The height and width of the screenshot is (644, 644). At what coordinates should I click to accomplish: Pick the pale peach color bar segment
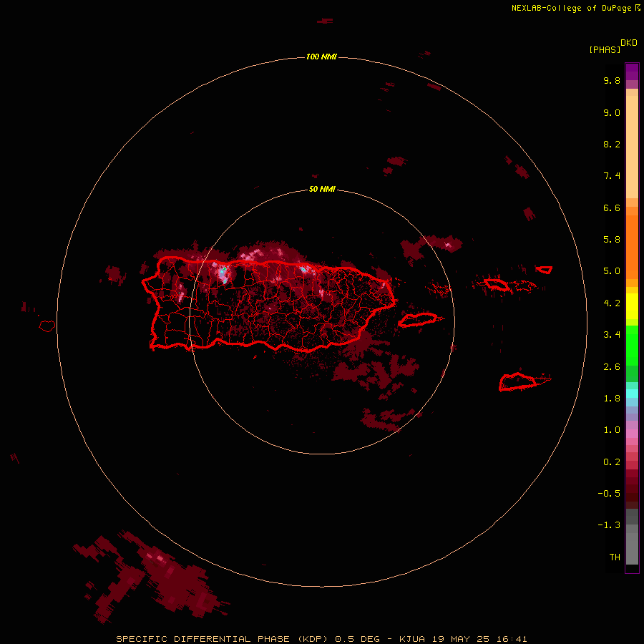click(632, 147)
